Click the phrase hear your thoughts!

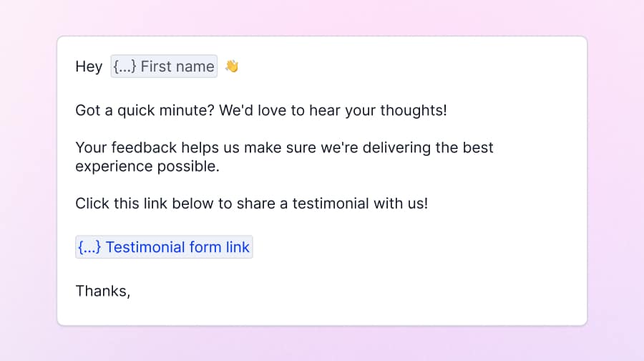pos(378,110)
